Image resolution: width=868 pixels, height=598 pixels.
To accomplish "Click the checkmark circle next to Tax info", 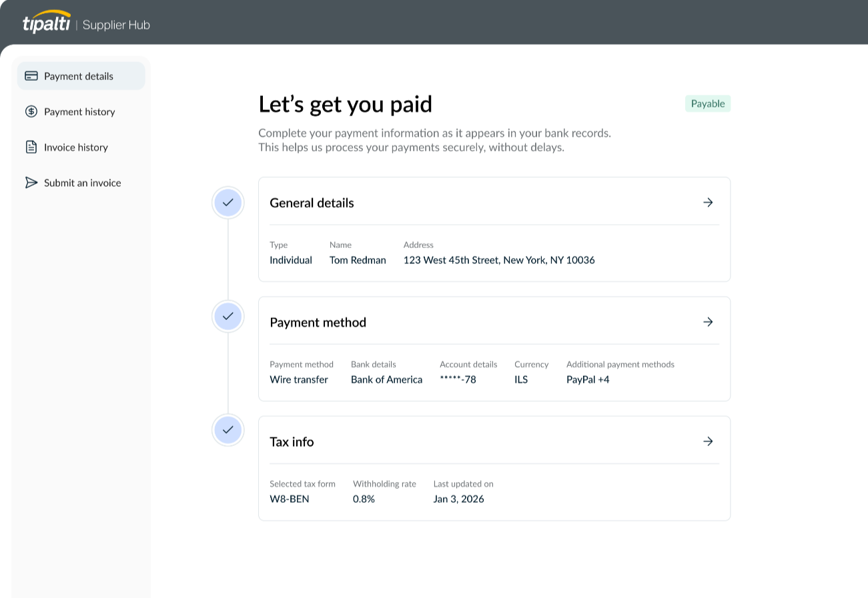I will click(228, 430).
